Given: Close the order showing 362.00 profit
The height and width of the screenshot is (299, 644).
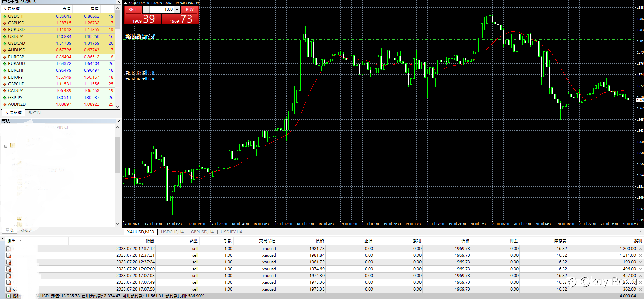Looking at the screenshot, I should coord(640,289).
